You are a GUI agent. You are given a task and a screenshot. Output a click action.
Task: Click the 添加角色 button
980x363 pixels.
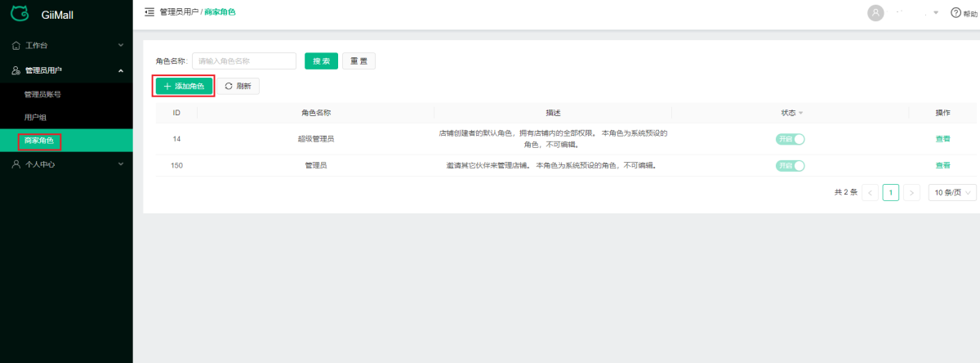click(185, 86)
